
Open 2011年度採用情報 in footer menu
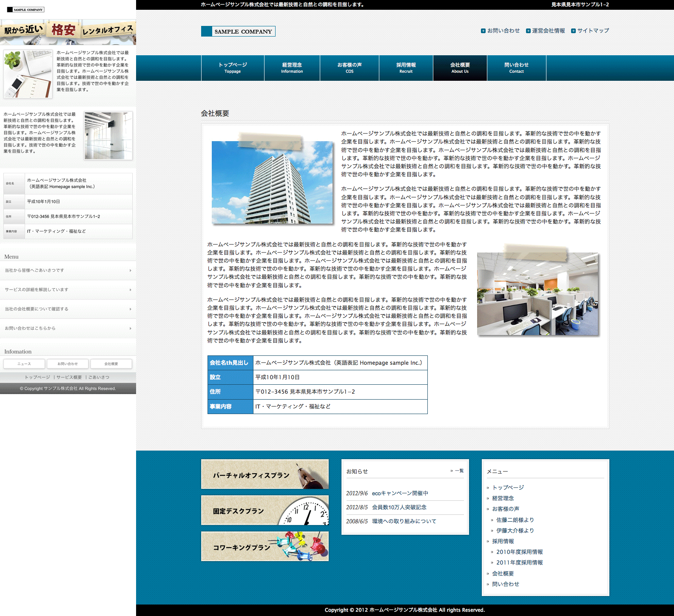tap(519, 562)
